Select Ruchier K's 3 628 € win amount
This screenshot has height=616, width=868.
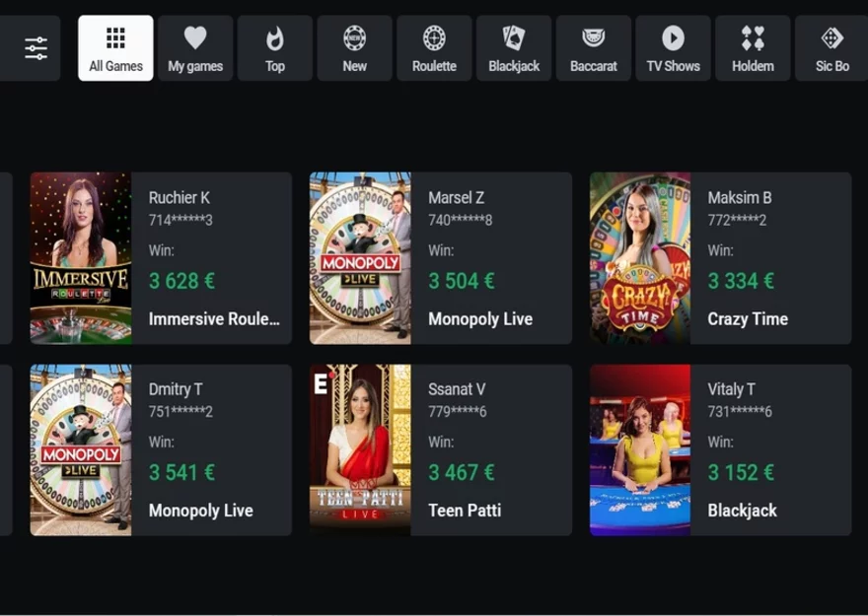(181, 281)
